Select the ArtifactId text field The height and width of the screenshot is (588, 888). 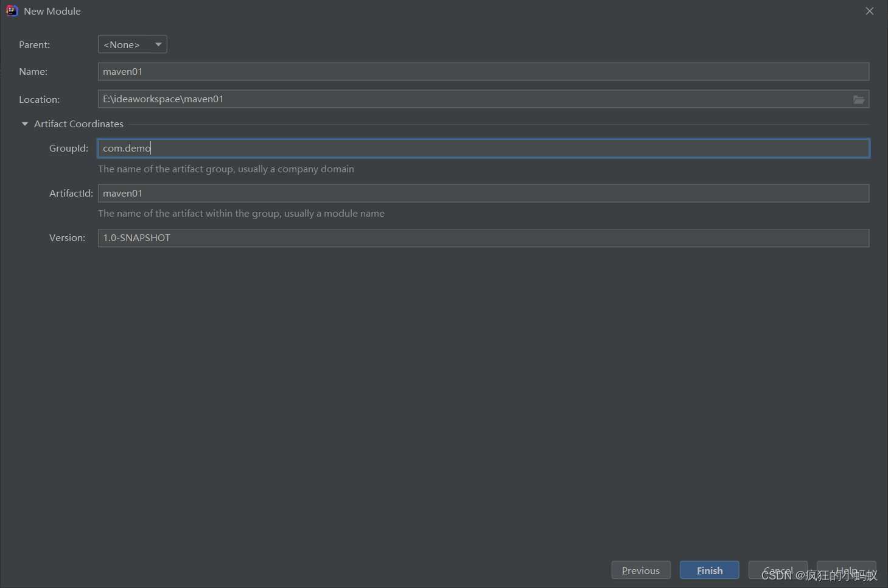tap(483, 194)
